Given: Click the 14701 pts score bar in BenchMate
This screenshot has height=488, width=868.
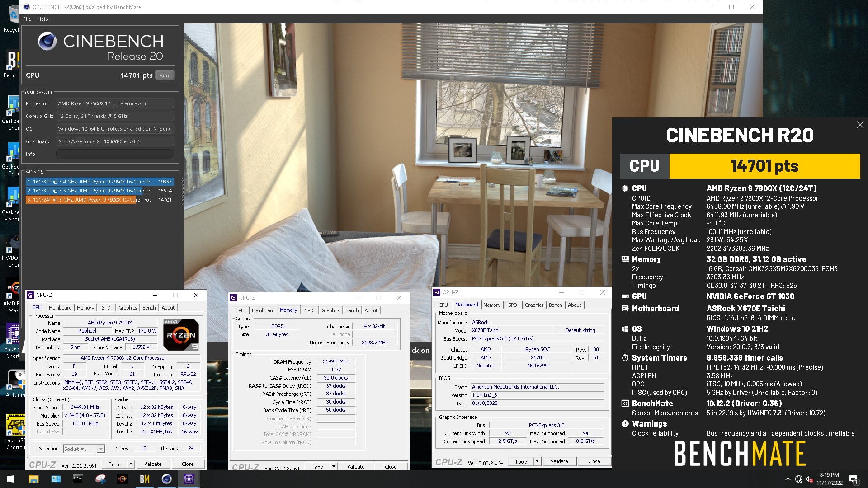Looking at the screenshot, I should pos(764,166).
